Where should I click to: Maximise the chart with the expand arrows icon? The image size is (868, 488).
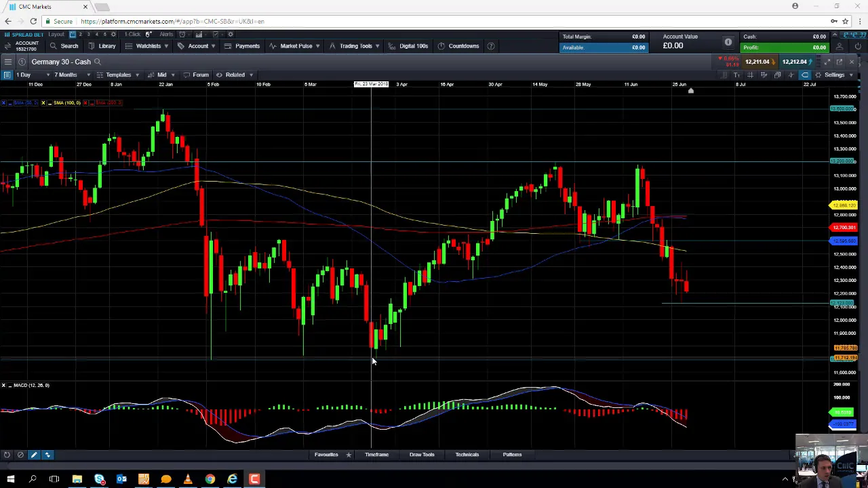click(827, 62)
